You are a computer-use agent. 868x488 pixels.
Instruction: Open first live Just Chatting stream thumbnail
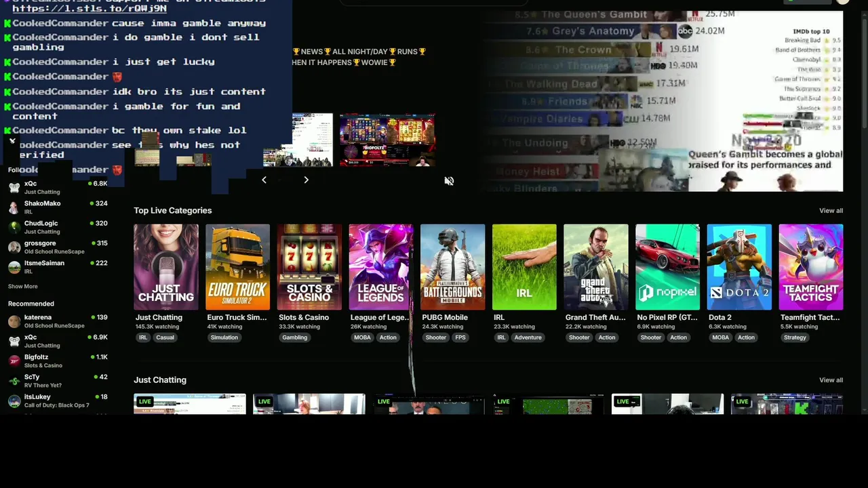(x=190, y=404)
